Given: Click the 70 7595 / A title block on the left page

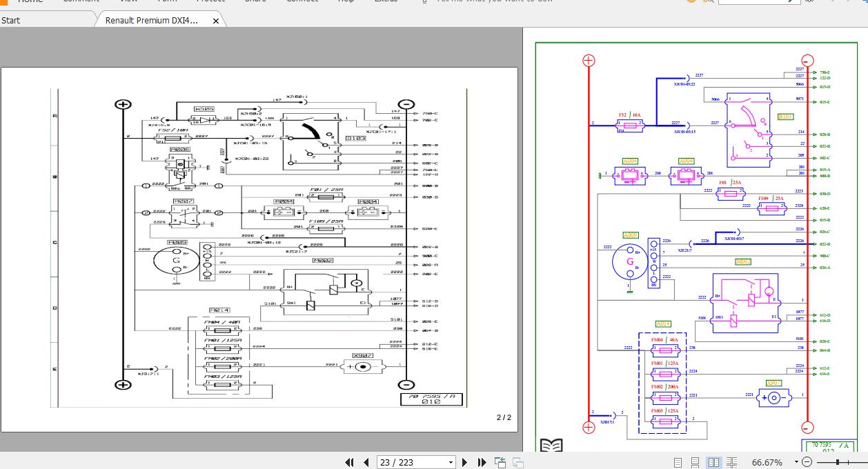Looking at the screenshot, I should pyautogui.click(x=431, y=399).
